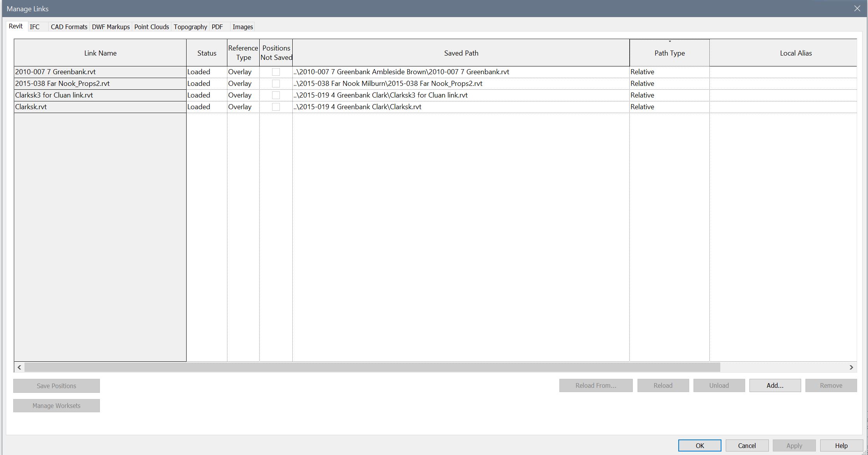Click the horizontal scrollbar thumb of the table
This screenshot has width=868, height=455.
(372, 367)
